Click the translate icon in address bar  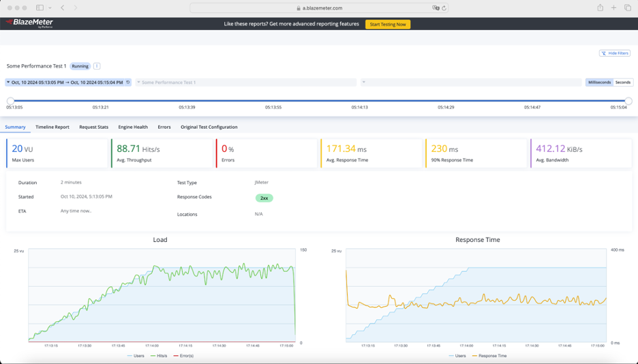pyautogui.click(x=436, y=7)
